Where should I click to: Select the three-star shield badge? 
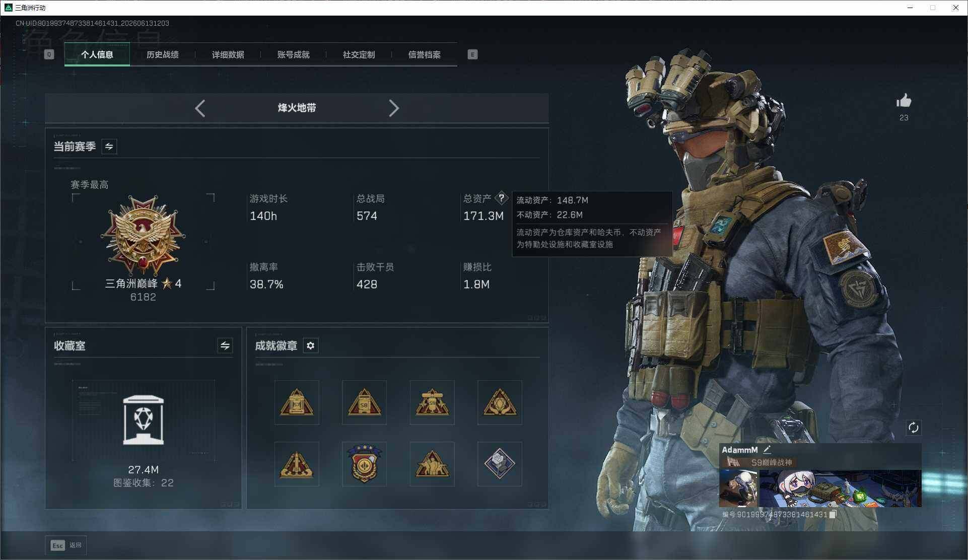364,464
